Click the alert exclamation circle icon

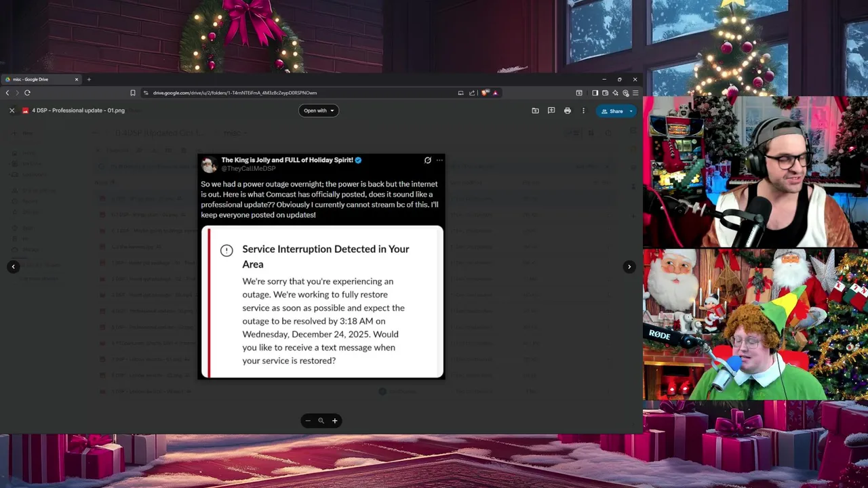[x=226, y=251]
